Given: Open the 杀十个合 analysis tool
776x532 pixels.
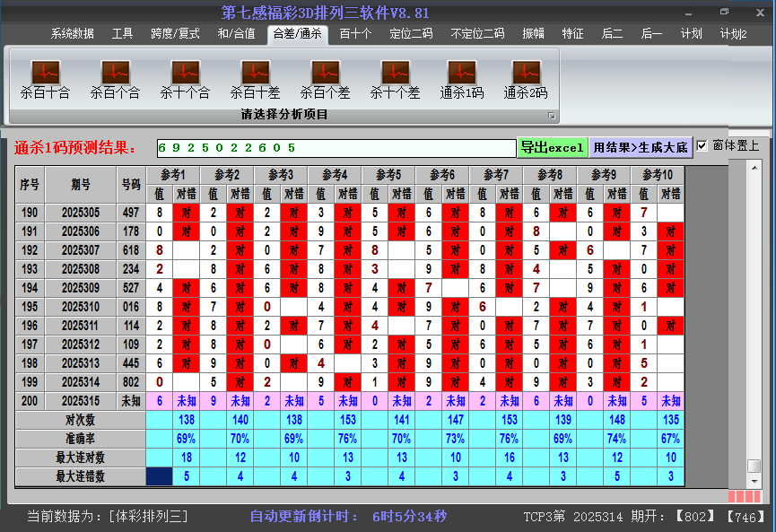Looking at the screenshot, I should [184, 76].
